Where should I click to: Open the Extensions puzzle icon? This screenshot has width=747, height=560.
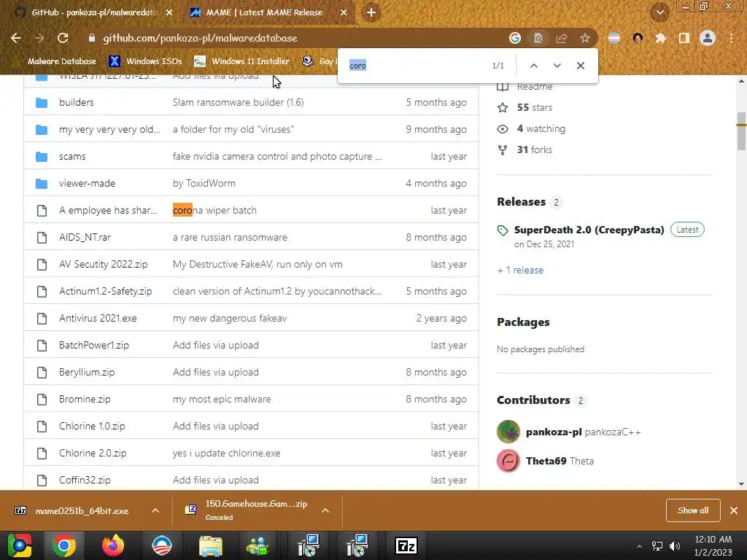[x=660, y=38]
